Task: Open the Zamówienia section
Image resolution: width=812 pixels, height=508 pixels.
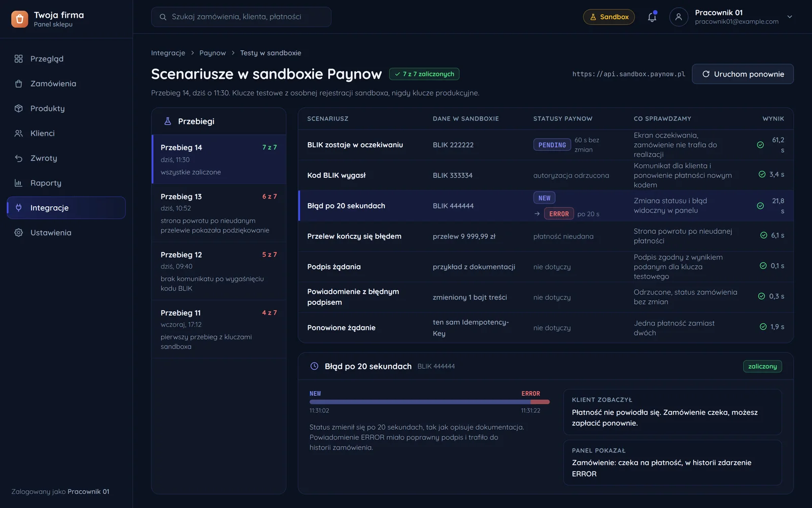Action: point(66,84)
